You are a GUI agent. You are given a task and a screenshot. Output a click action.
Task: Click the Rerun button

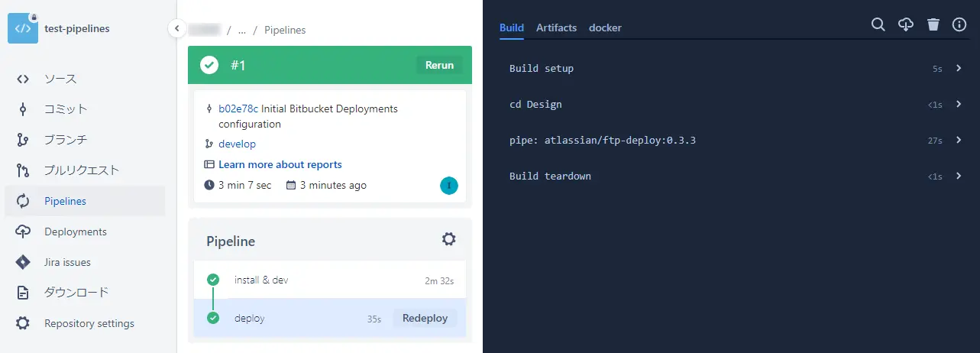coord(439,65)
